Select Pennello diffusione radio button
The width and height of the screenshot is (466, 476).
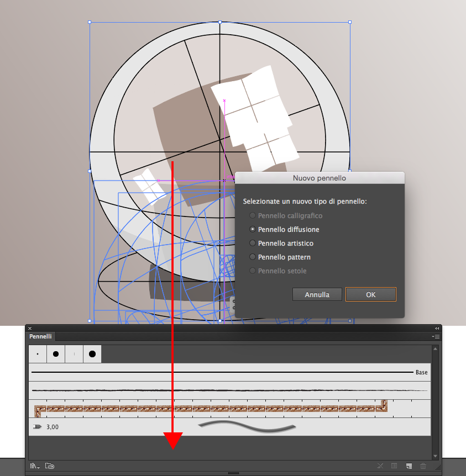pos(252,229)
